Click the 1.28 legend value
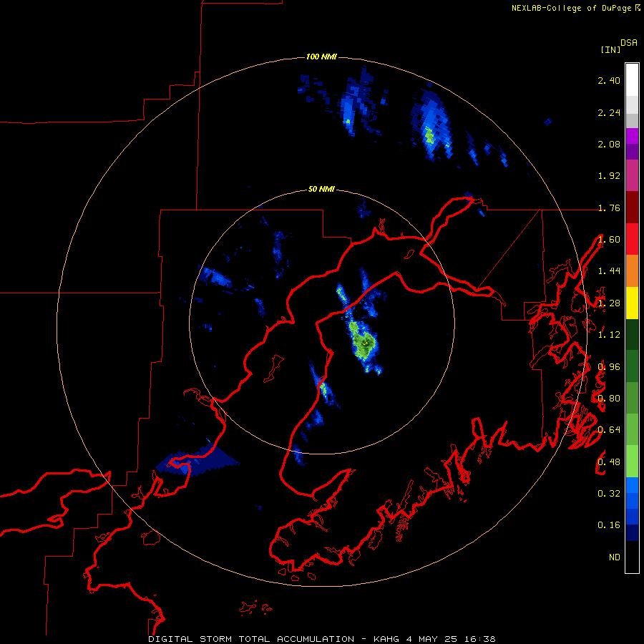644x644 pixels. 609,303
